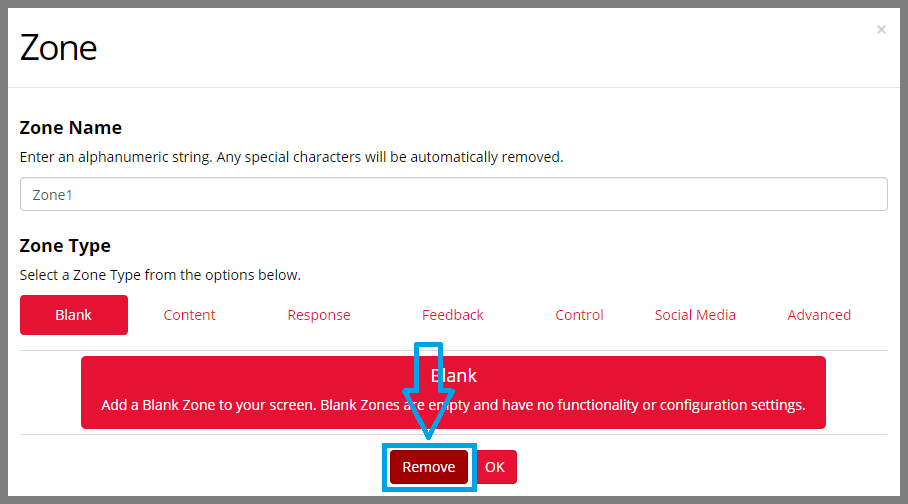Image resolution: width=908 pixels, height=504 pixels.
Task: Open the Social Media zone type
Action: point(695,315)
